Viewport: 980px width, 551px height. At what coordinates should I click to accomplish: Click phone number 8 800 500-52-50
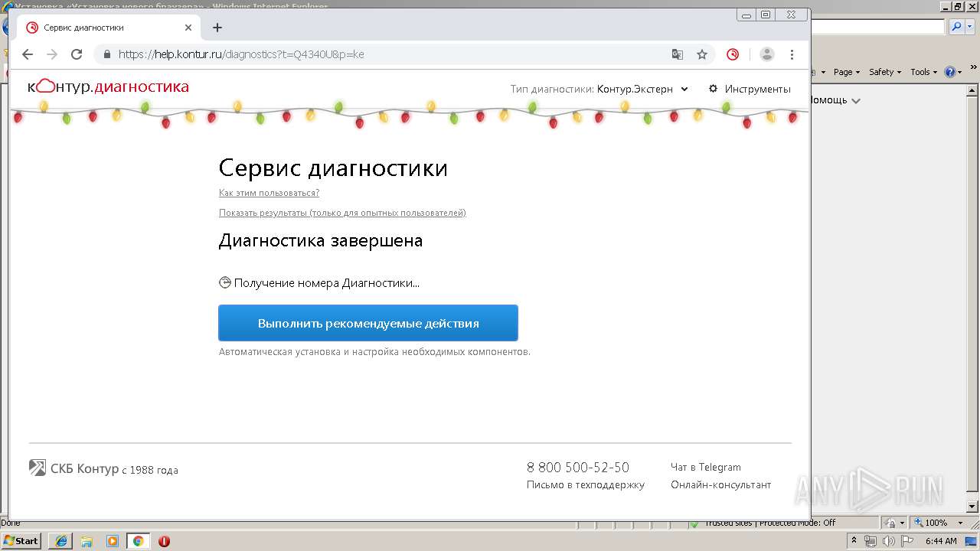(578, 467)
